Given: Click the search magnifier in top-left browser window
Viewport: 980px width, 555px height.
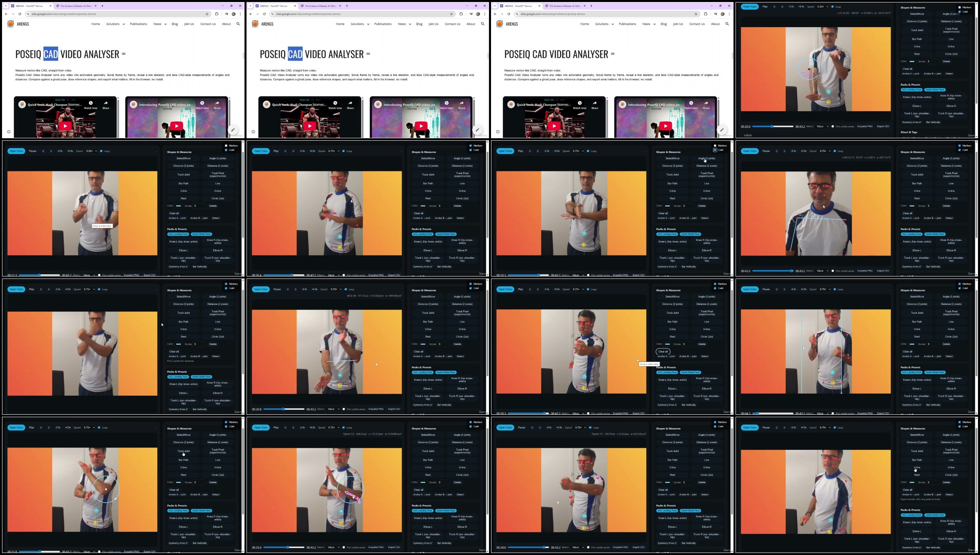Looking at the screenshot, I should (238, 24).
